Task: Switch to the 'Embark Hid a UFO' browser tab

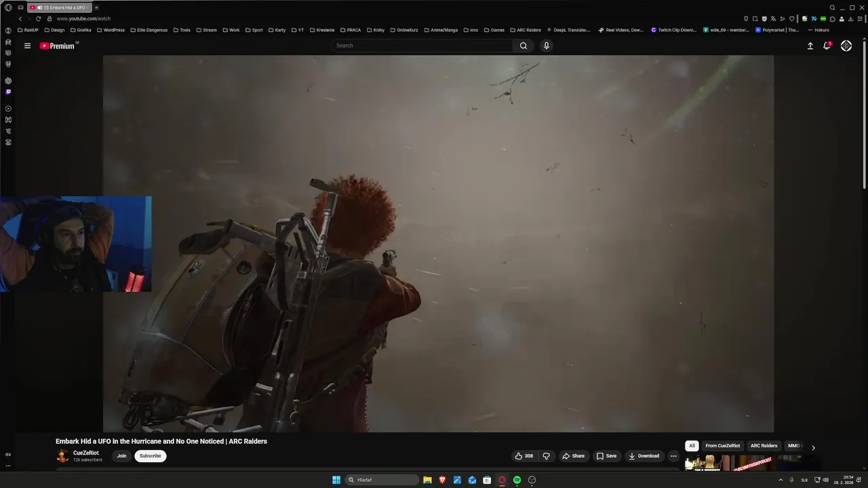Action: [x=60, y=7]
